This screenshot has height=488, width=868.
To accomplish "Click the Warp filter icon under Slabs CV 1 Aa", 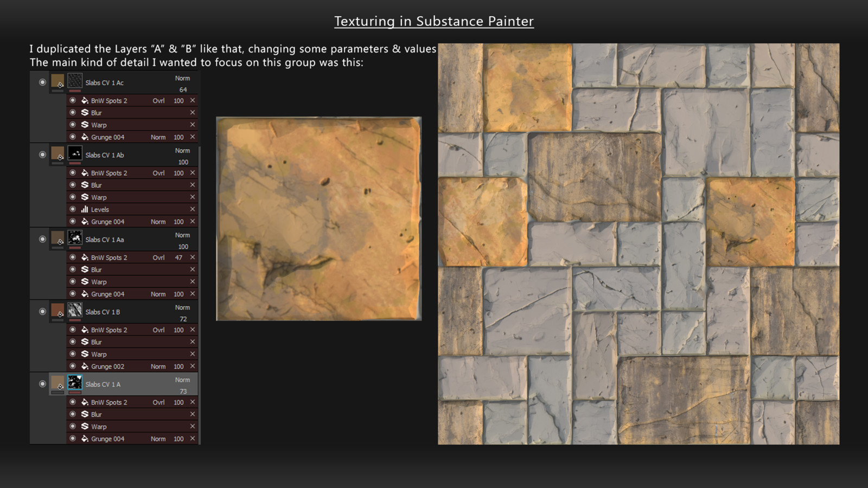I will tap(85, 282).
